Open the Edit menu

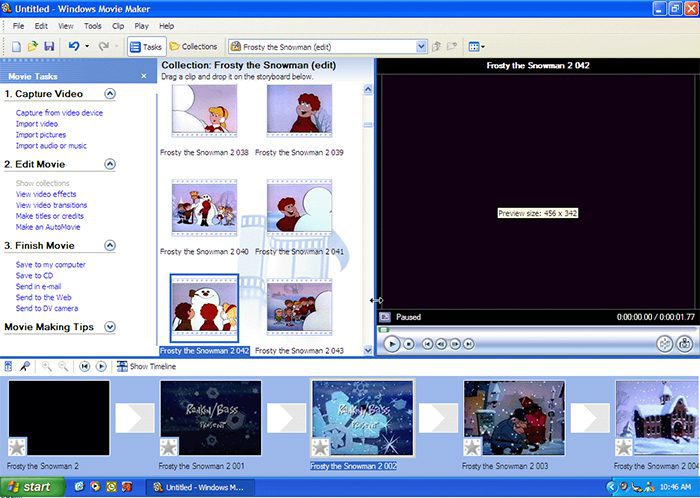(x=41, y=26)
